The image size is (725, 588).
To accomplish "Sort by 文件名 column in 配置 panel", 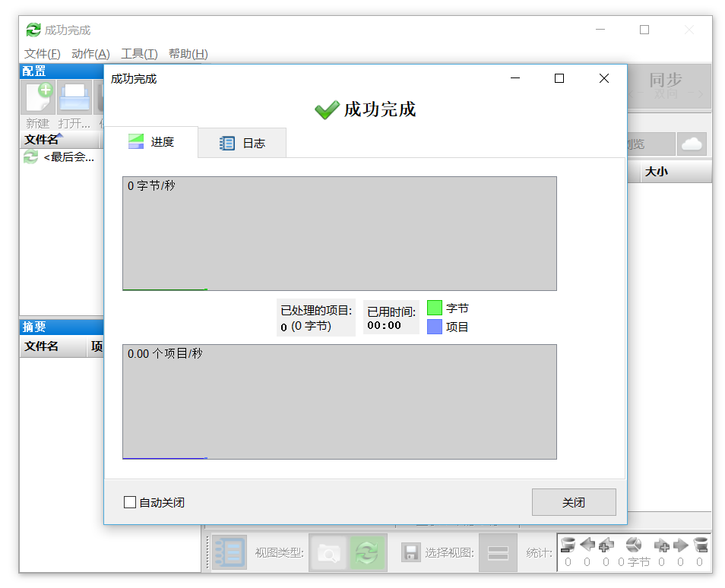I will pyautogui.click(x=59, y=140).
